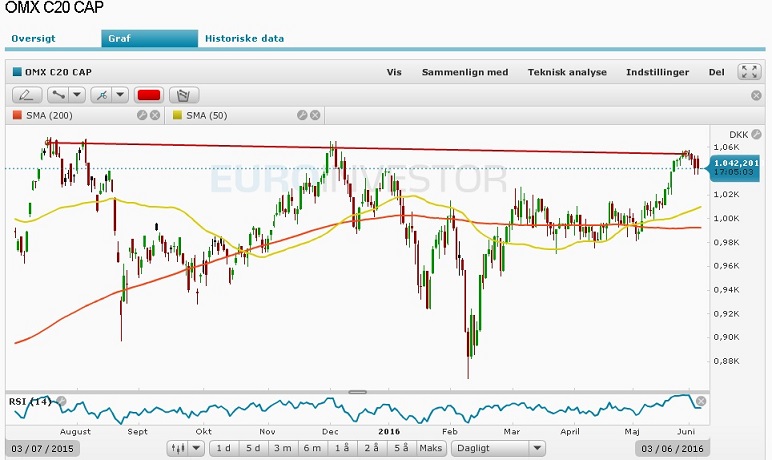Open DKK currency settings icon
This screenshot has width=772, height=460.
(x=756, y=134)
